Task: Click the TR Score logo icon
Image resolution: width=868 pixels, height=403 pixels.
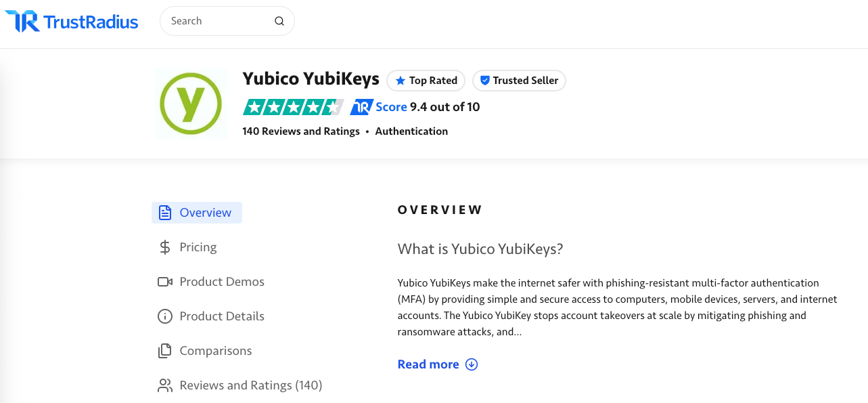Action: click(362, 107)
